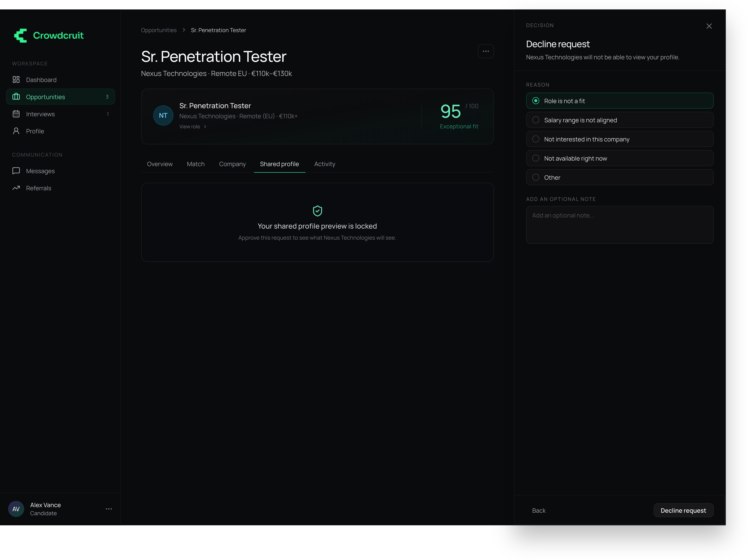Open the three-dot menu beside Alex Vance
Image resolution: width=748 pixels, height=560 pixels.
[109, 509]
